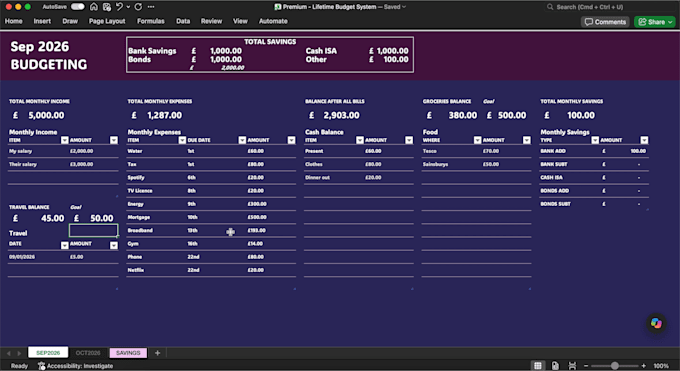Open the Automate tab

273,21
